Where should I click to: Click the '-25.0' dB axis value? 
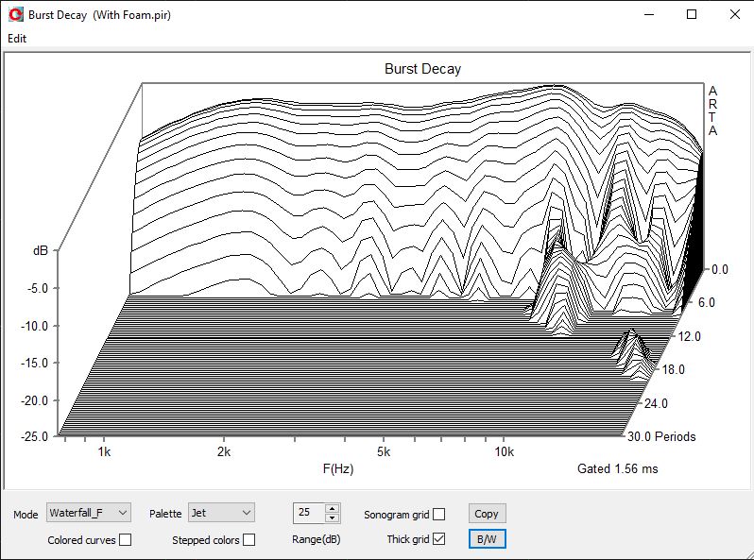[x=34, y=436]
